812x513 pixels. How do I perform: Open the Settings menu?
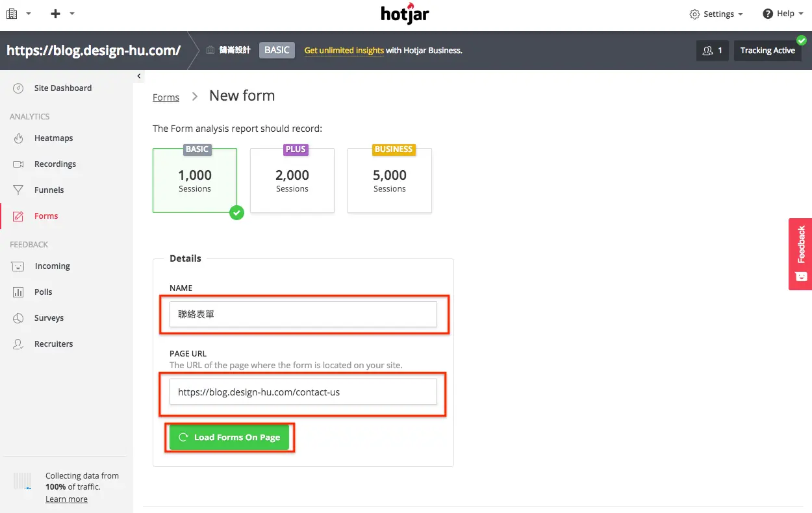click(717, 14)
